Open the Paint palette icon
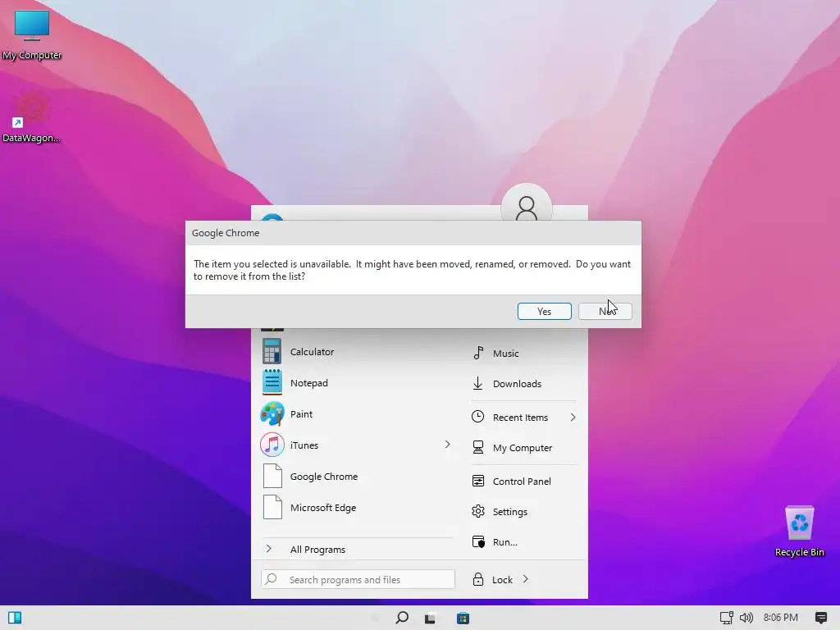Screen dimensions: 840x630 pos(272,414)
